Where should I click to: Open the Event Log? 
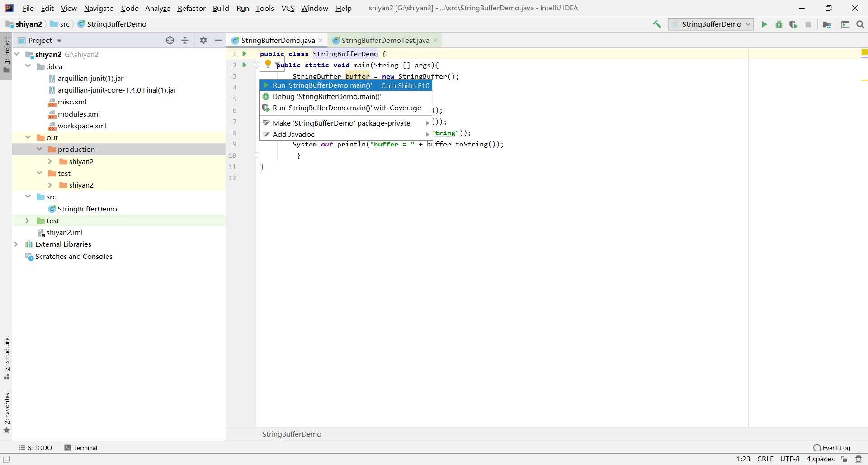[831, 448]
